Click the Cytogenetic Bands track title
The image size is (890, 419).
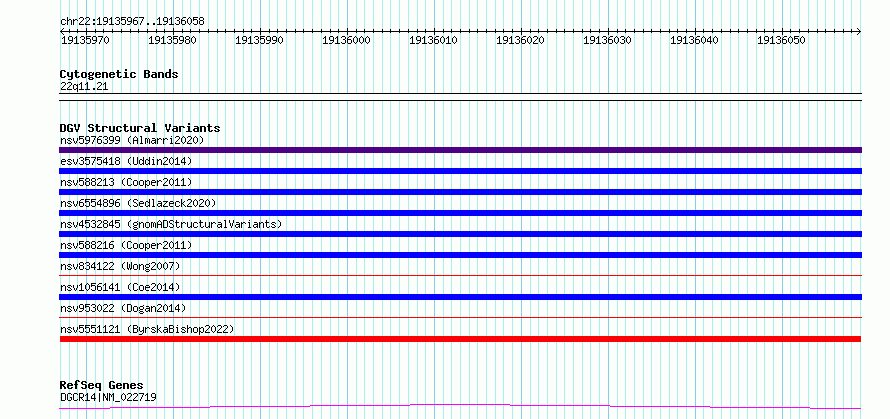[x=119, y=74]
